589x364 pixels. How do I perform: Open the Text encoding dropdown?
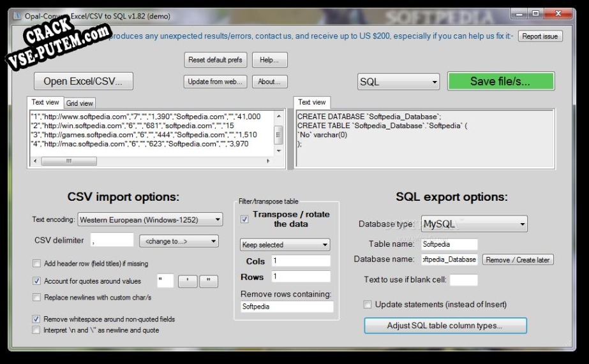tap(150, 219)
